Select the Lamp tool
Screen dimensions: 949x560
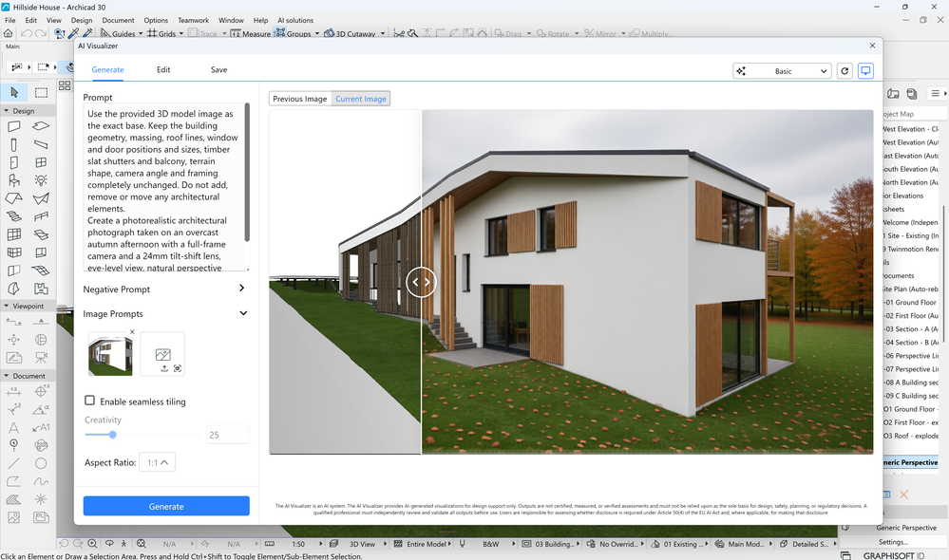[x=41, y=180]
